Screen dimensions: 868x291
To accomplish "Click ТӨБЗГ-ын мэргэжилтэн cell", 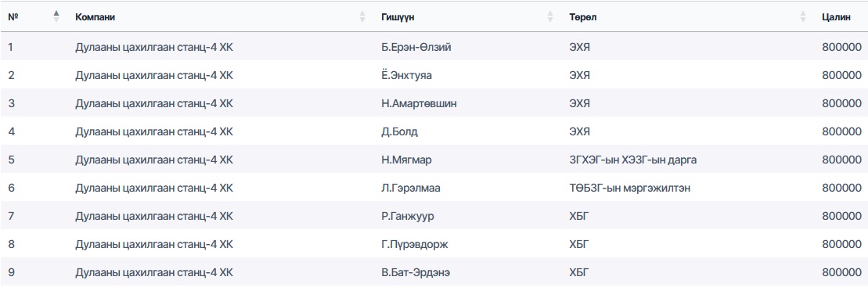I will pos(629,188).
